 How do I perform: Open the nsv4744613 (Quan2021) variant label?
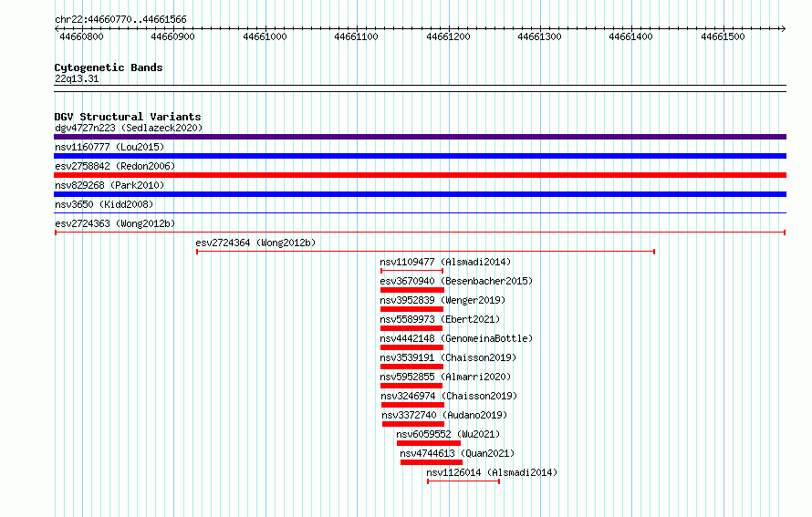(457, 453)
